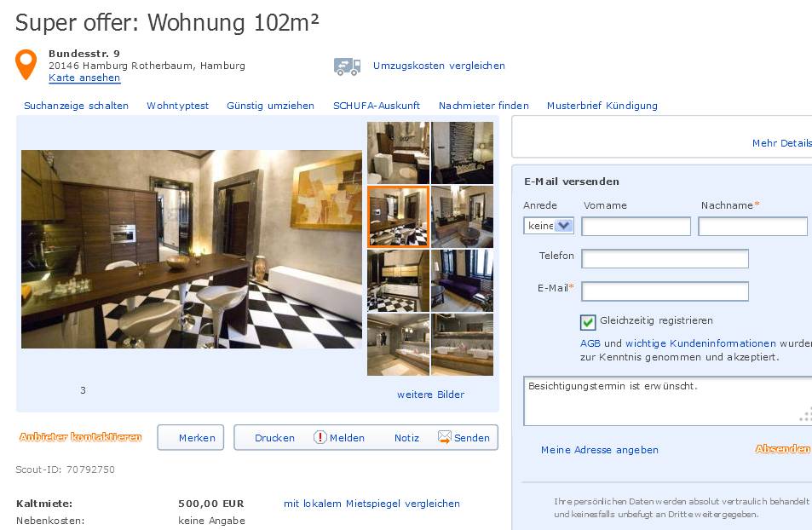
Task: Click the moving truck icon
Action: coord(347,66)
